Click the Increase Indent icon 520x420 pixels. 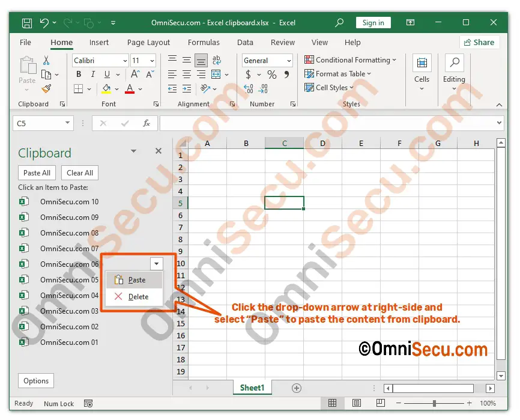click(x=187, y=88)
